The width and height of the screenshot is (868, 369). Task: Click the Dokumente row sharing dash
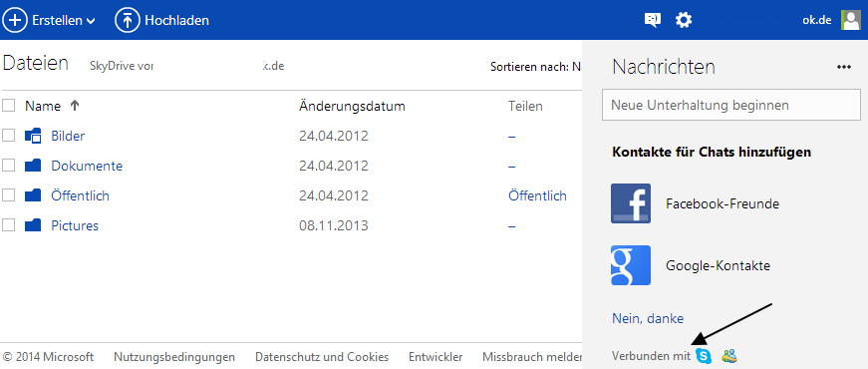click(512, 166)
